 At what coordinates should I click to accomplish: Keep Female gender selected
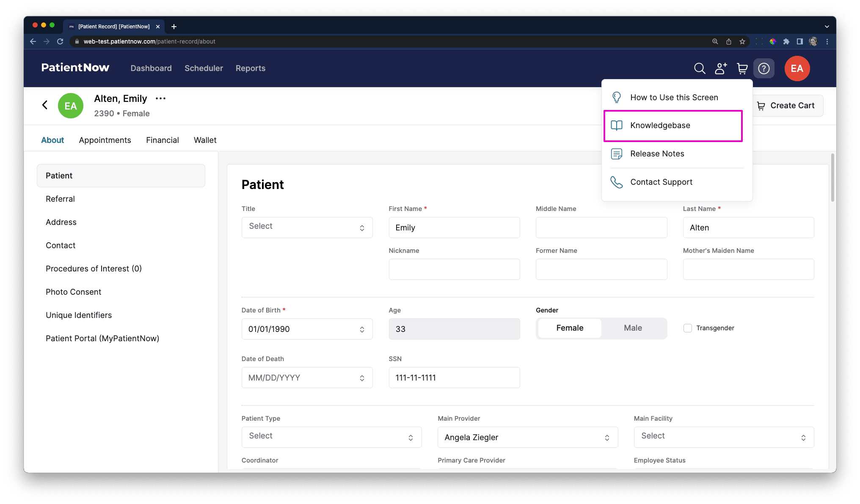coord(569,328)
